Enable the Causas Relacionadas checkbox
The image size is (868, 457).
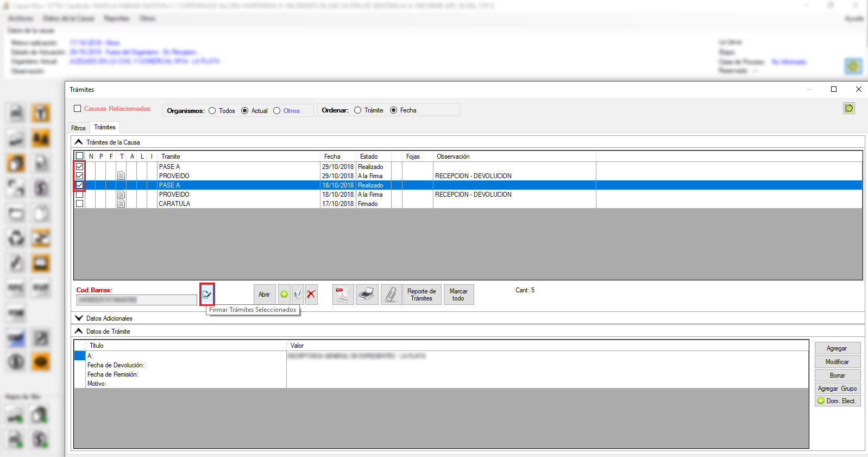click(x=78, y=109)
